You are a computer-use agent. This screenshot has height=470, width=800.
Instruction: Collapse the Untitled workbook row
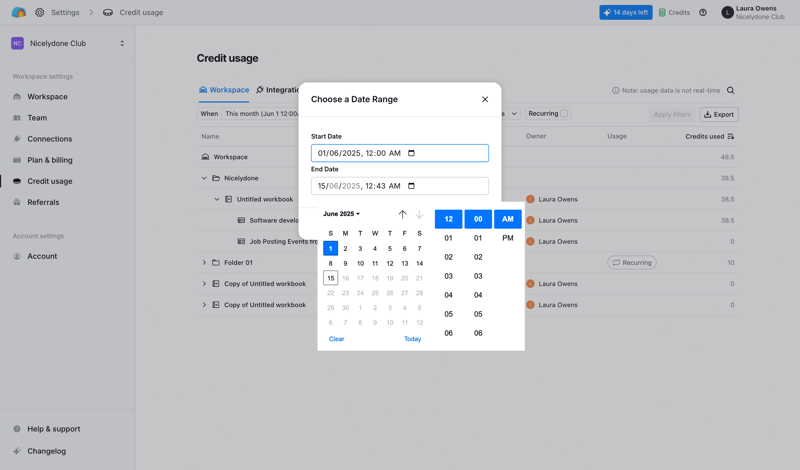[x=217, y=199]
